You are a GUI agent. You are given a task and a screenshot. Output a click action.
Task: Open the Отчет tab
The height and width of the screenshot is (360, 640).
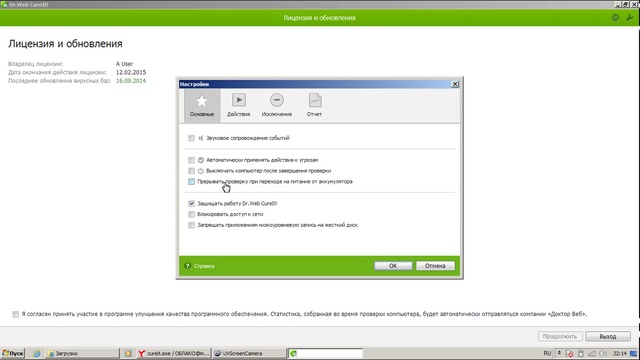point(314,106)
